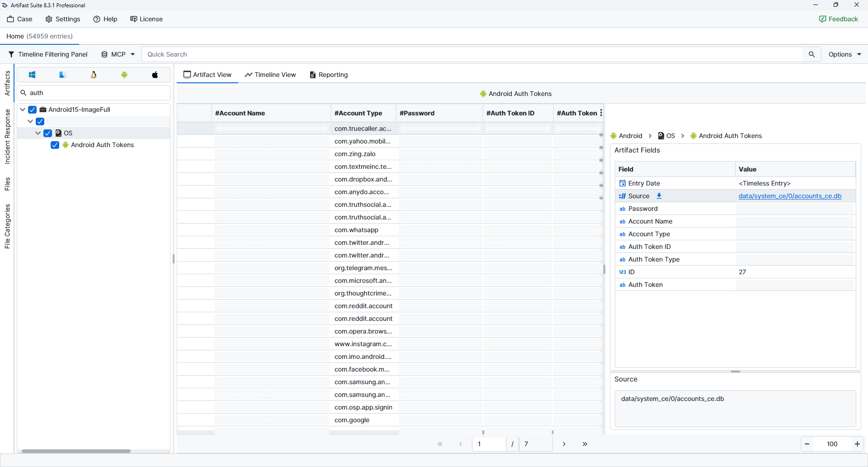Open the Artifacts side tab

tap(7, 83)
